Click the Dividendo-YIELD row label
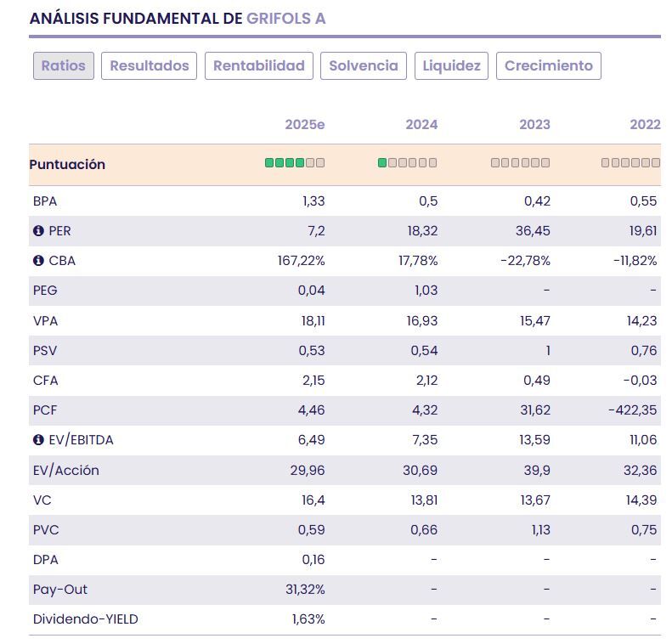 click(86, 619)
